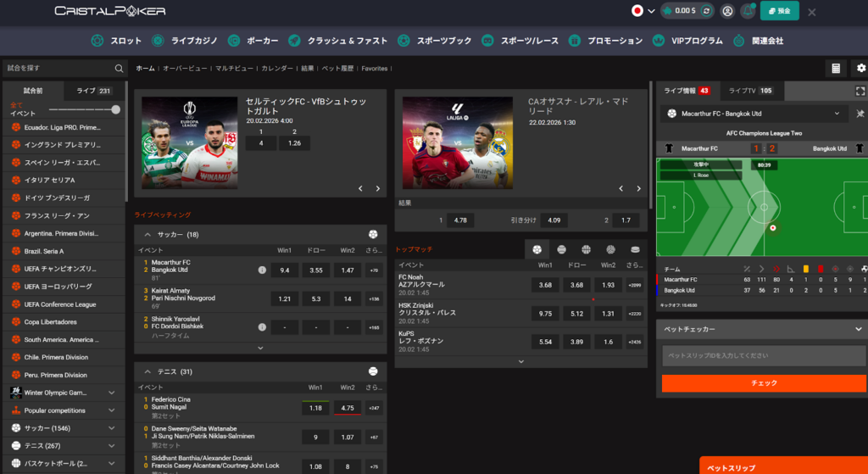Switch to ライブ情報 43 tab
The height and width of the screenshot is (474, 868).
point(687,91)
